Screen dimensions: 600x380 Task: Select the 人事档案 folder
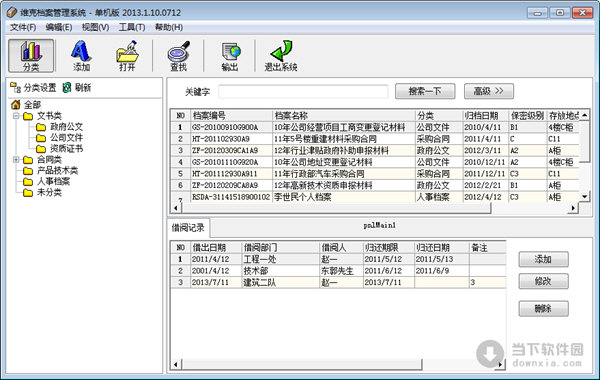click(x=47, y=181)
